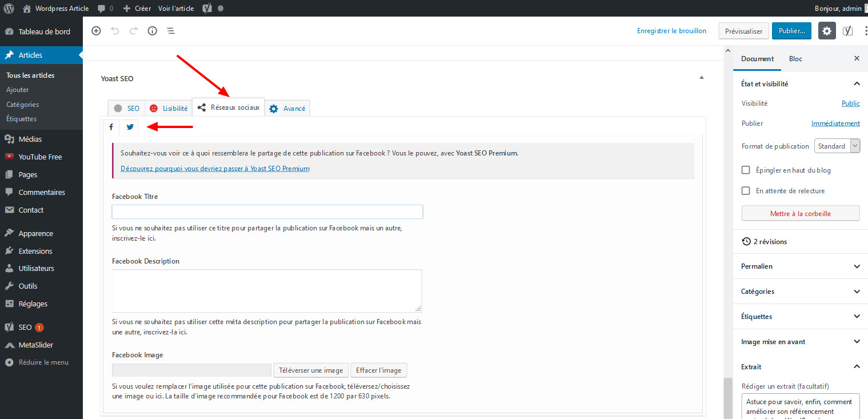This screenshot has width=868, height=419.
Task: Check Épingler en haut du blog
Action: (x=746, y=170)
